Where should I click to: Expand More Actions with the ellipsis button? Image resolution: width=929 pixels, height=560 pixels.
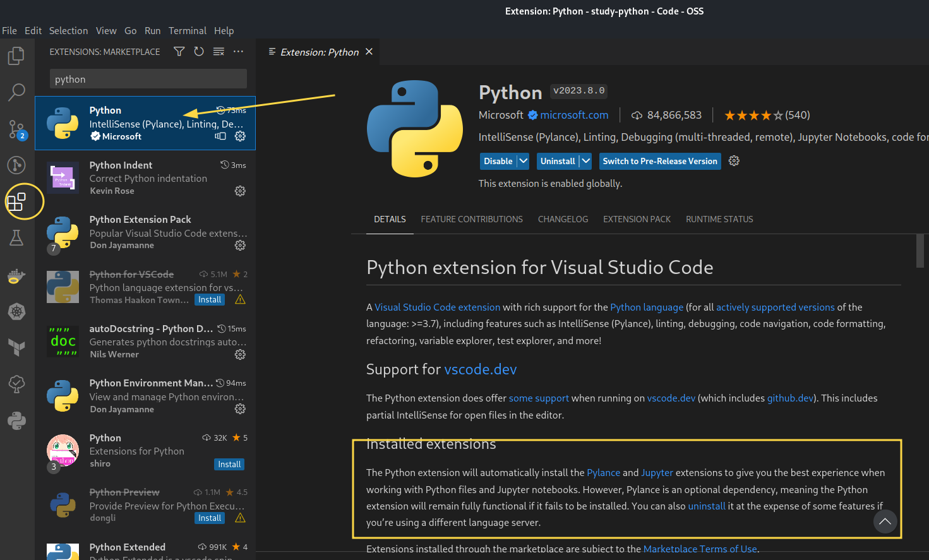(238, 51)
